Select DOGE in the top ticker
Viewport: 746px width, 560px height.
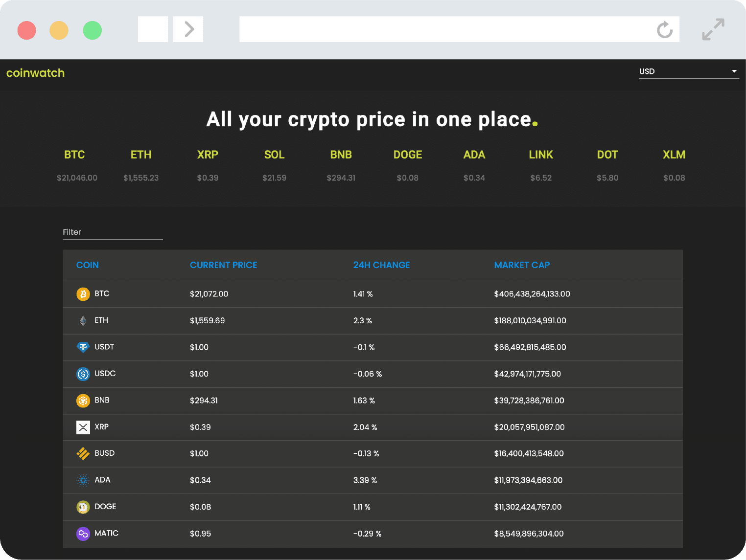408,155
